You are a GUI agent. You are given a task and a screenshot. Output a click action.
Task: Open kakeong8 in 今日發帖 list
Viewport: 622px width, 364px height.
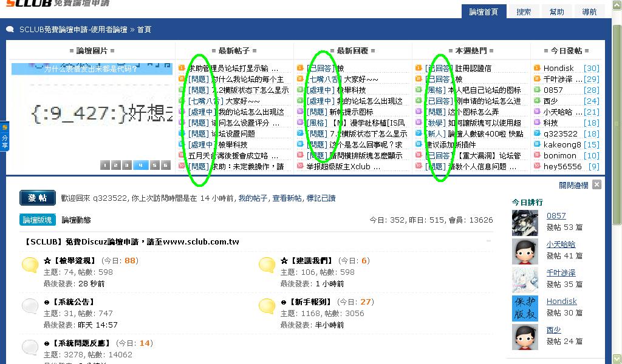tap(562, 144)
